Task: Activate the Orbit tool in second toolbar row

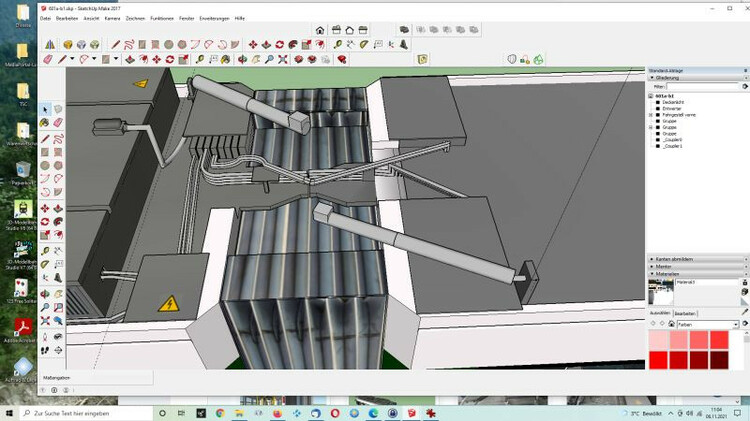Action: 243,59
